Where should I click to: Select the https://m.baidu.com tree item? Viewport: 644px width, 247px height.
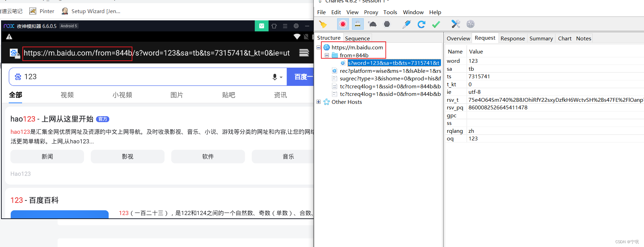[357, 47]
